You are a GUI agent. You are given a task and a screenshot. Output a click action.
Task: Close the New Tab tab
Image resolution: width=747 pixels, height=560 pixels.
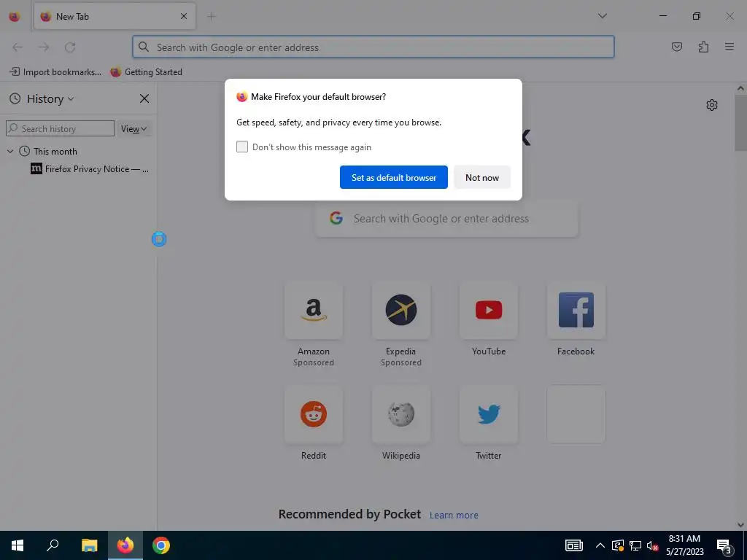[183, 16]
